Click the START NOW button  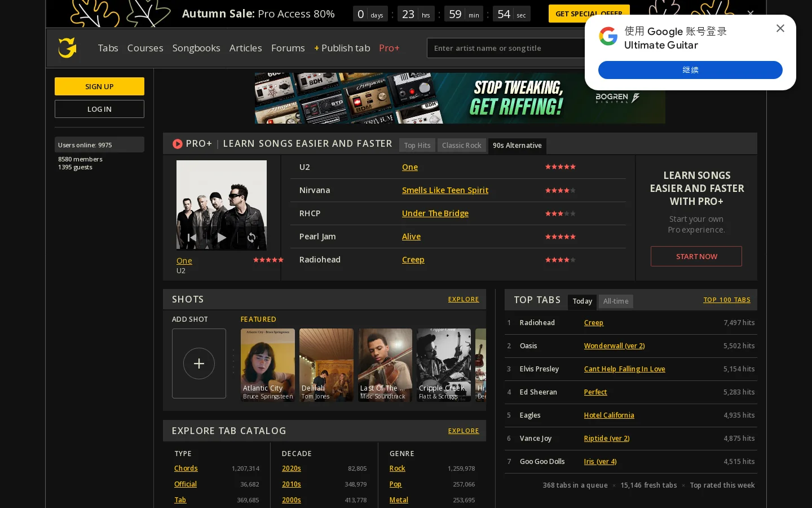(x=696, y=256)
